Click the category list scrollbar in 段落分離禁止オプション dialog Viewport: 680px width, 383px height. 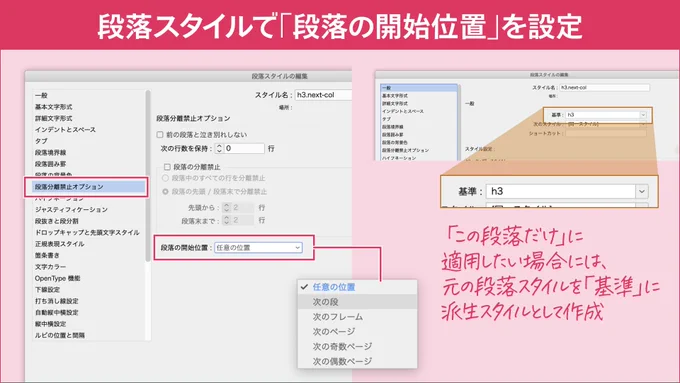click(x=148, y=176)
